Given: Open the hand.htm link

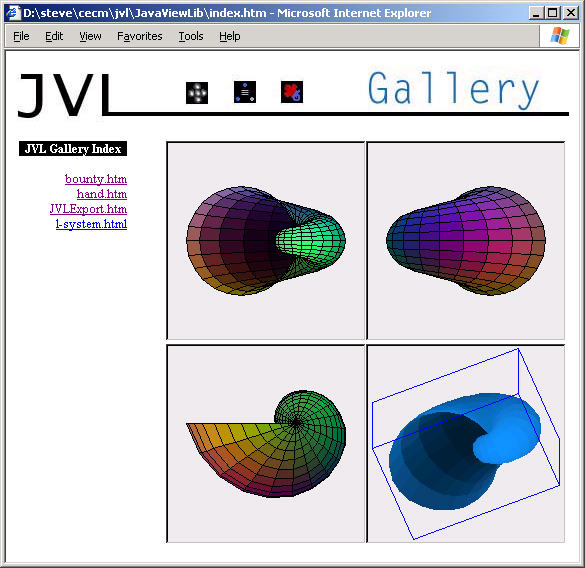Looking at the screenshot, I should [x=102, y=194].
